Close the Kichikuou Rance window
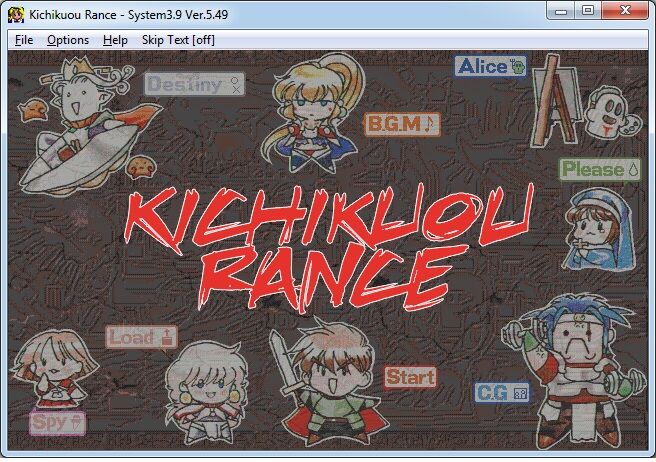The height and width of the screenshot is (462, 656). [625, 10]
